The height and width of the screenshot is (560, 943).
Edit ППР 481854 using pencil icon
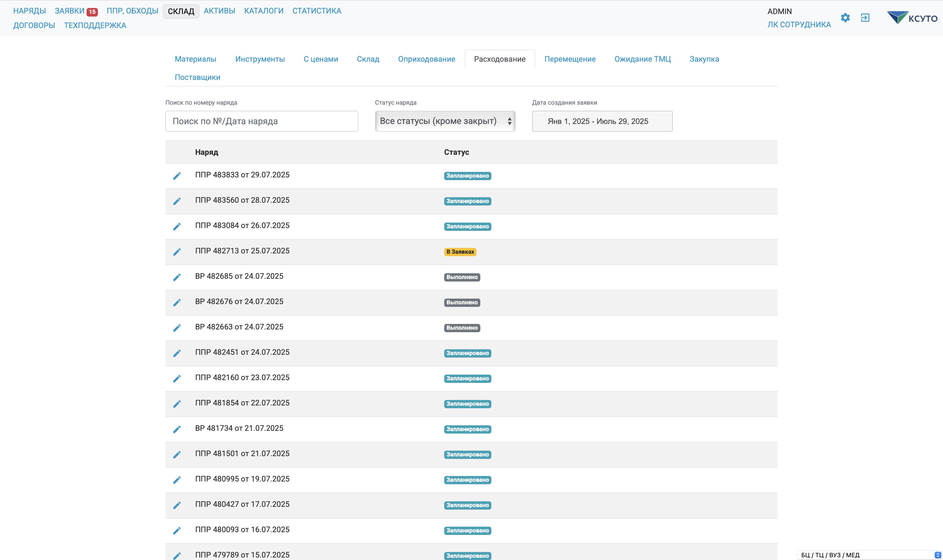tap(177, 404)
